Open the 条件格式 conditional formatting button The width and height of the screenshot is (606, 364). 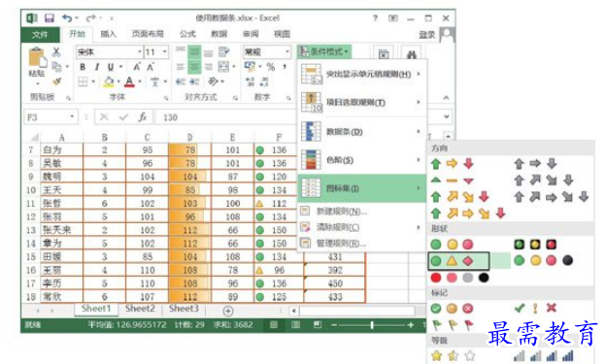pos(323,51)
